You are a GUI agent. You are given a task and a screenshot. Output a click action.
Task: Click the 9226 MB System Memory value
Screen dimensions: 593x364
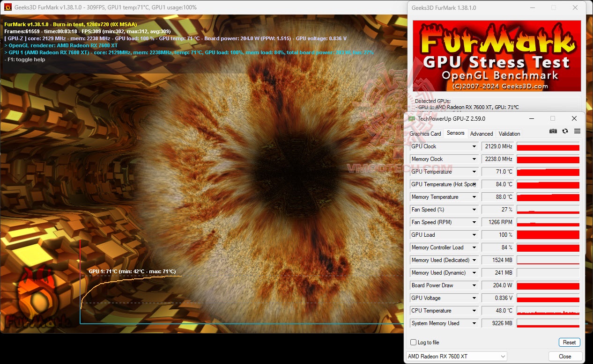click(x=498, y=323)
